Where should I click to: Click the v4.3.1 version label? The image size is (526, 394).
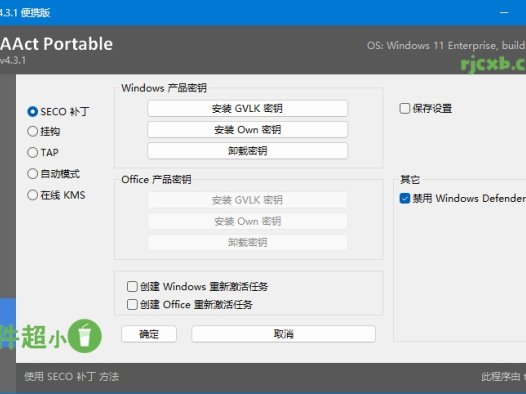tap(13, 60)
